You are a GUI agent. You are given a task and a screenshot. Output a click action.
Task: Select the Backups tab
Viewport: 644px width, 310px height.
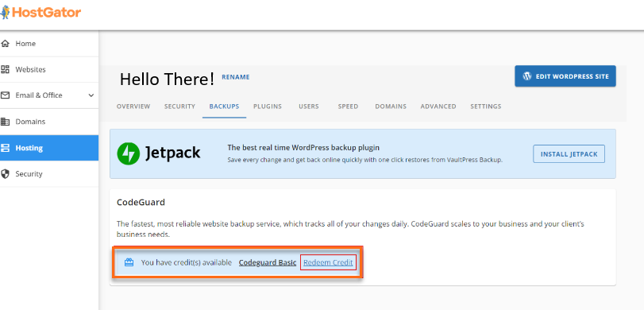click(x=224, y=106)
